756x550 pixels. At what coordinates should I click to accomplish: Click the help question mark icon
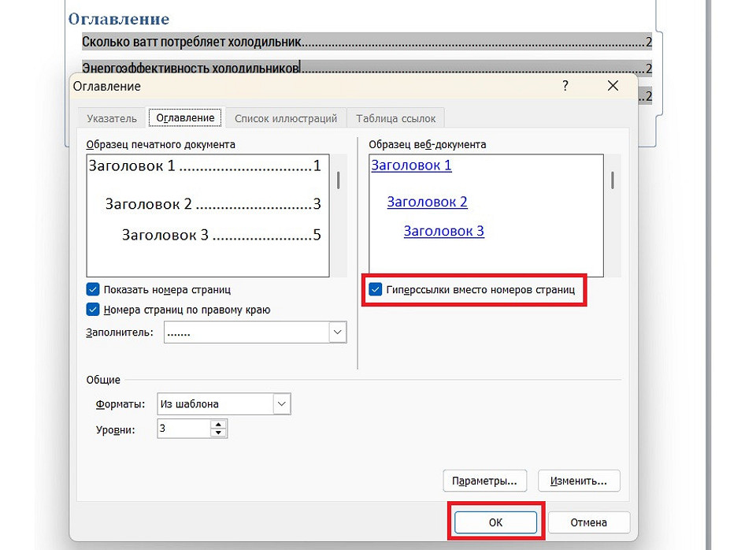(565, 86)
